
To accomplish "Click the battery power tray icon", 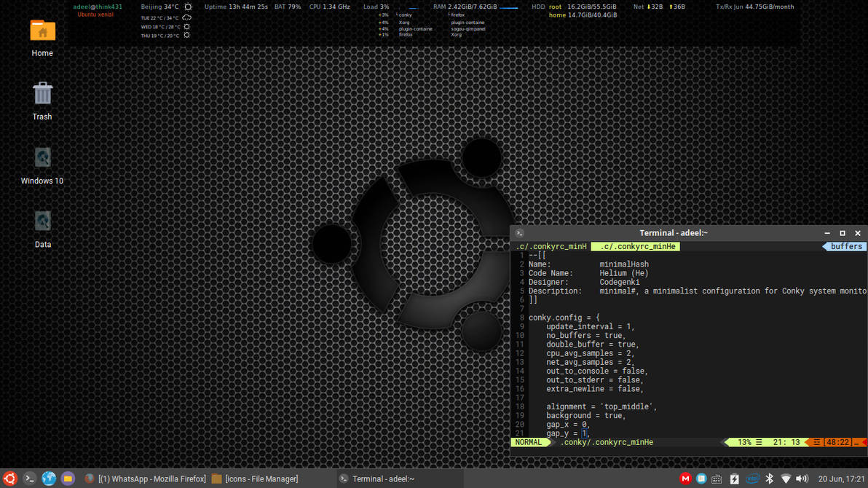I will (734, 479).
